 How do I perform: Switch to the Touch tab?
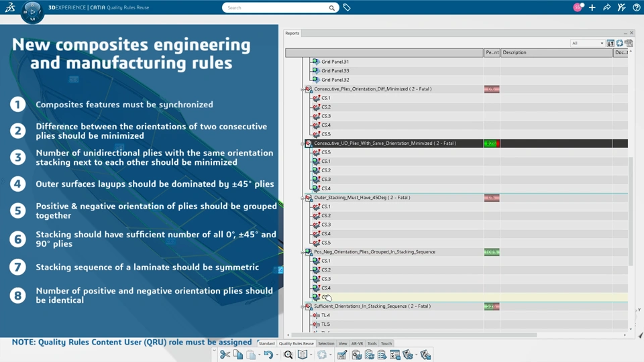[x=386, y=343]
